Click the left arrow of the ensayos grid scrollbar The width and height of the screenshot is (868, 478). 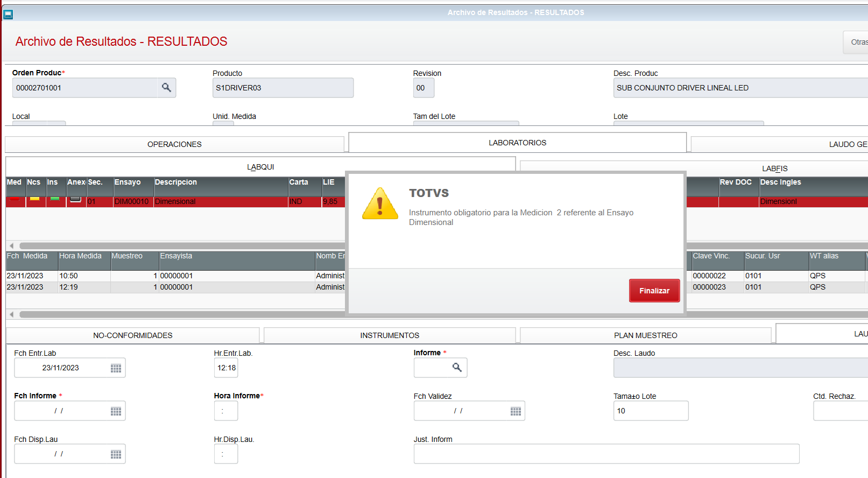12,246
